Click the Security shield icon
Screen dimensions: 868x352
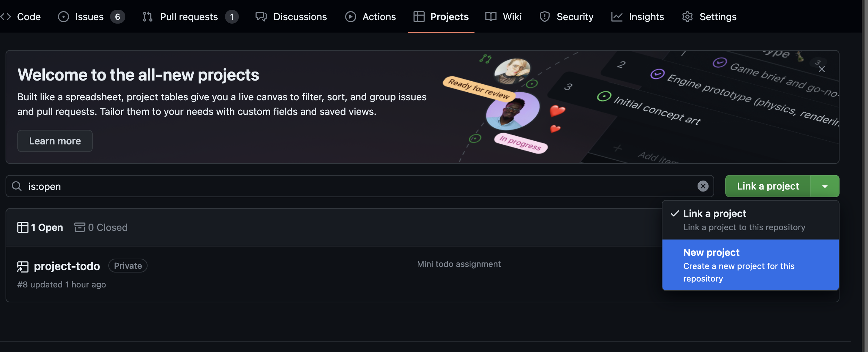click(x=545, y=17)
